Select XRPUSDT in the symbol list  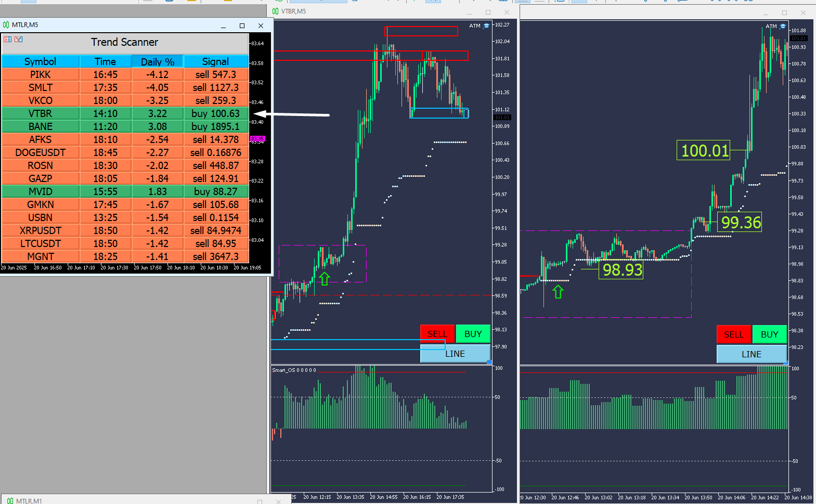pos(41,230)
